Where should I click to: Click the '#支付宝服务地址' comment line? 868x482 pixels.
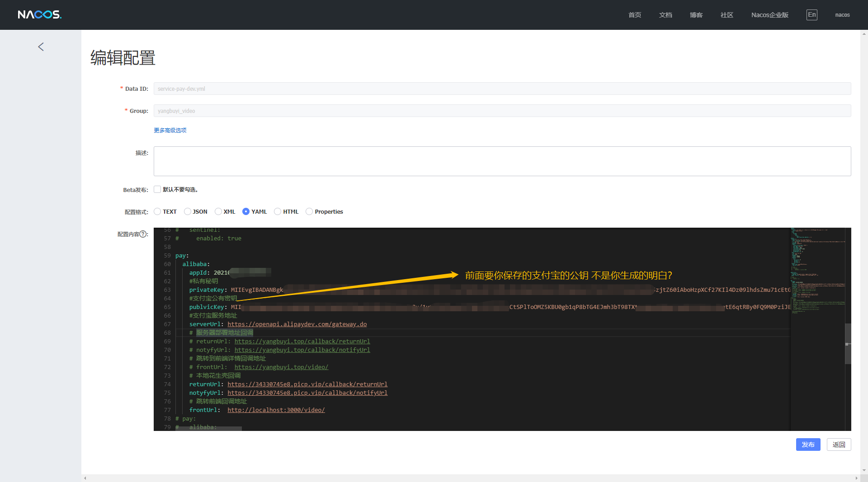213,315
